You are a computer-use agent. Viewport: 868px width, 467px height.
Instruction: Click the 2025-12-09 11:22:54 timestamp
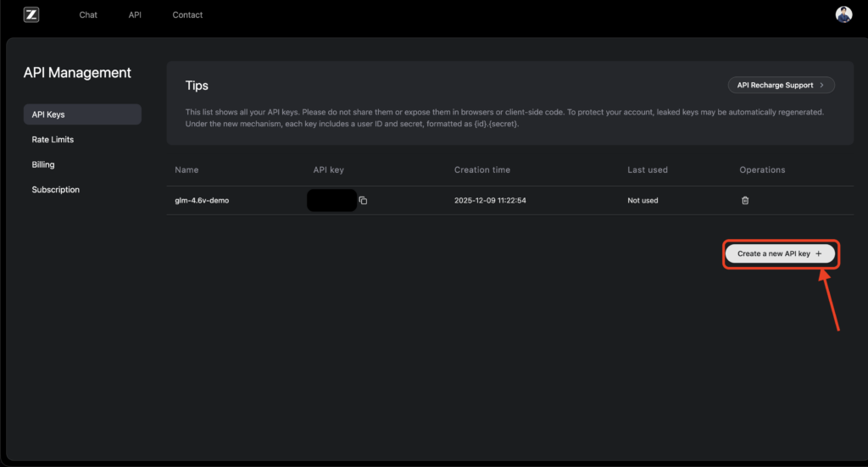click(492, 201)
